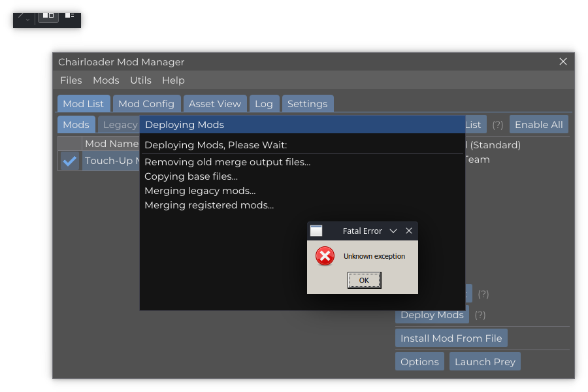Click the Launch Prey button
Viewport: 588px width, 392px height.
click(x=485, y=361)
